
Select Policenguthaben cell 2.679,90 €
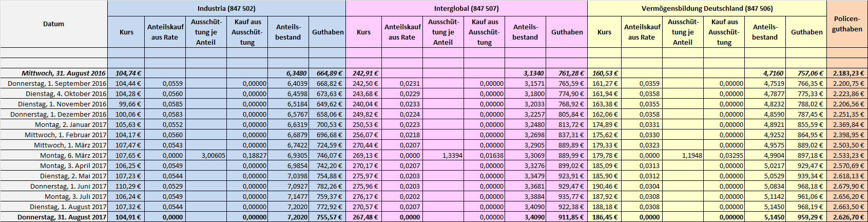(847, 186)
